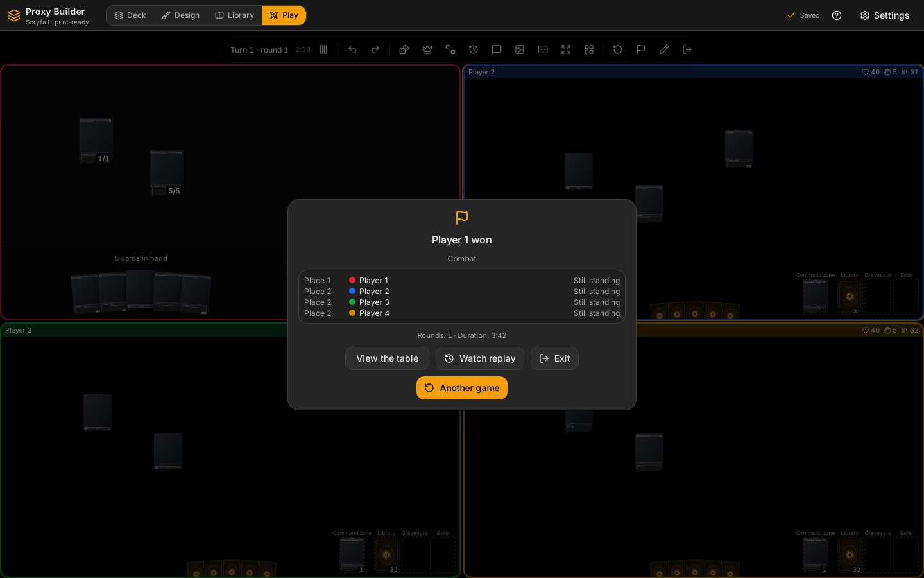Click the Player 2 row in results
Image resolution: width=924 pixels, height=578 pixels.
click(x=462, y=292)
